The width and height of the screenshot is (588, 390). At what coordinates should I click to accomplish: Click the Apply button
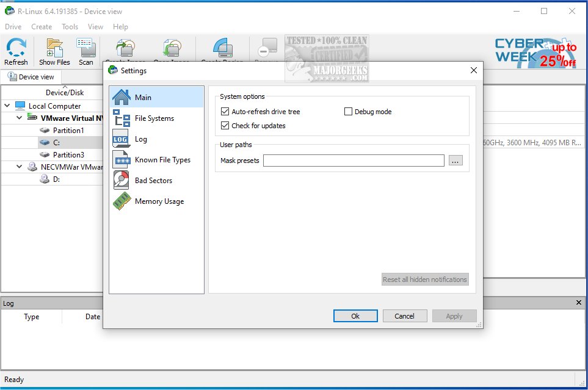454,316
